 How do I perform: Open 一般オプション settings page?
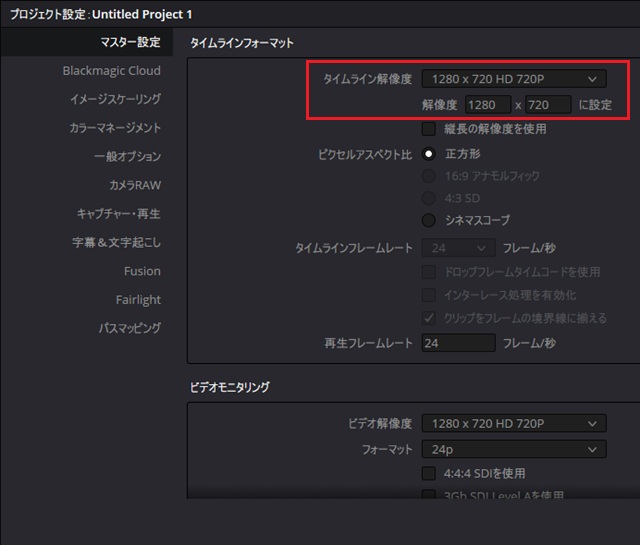[x=127, y=157]
